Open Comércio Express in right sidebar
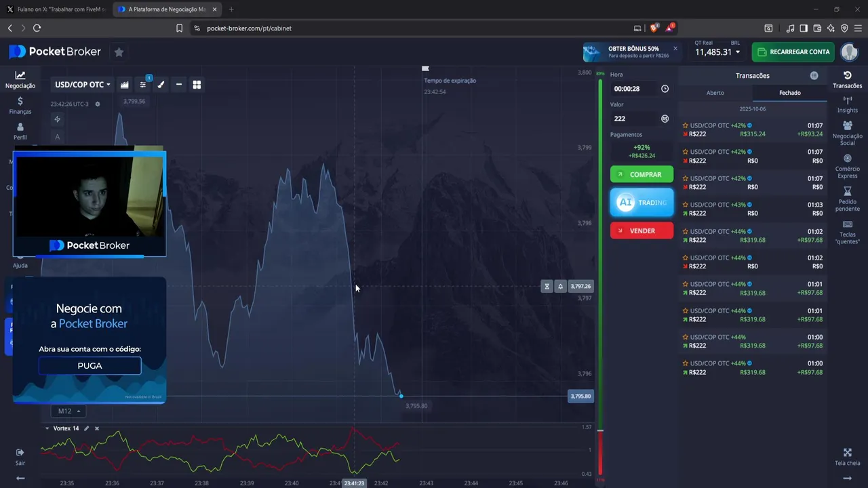This screenshot has height=488, width=868. 848,166
